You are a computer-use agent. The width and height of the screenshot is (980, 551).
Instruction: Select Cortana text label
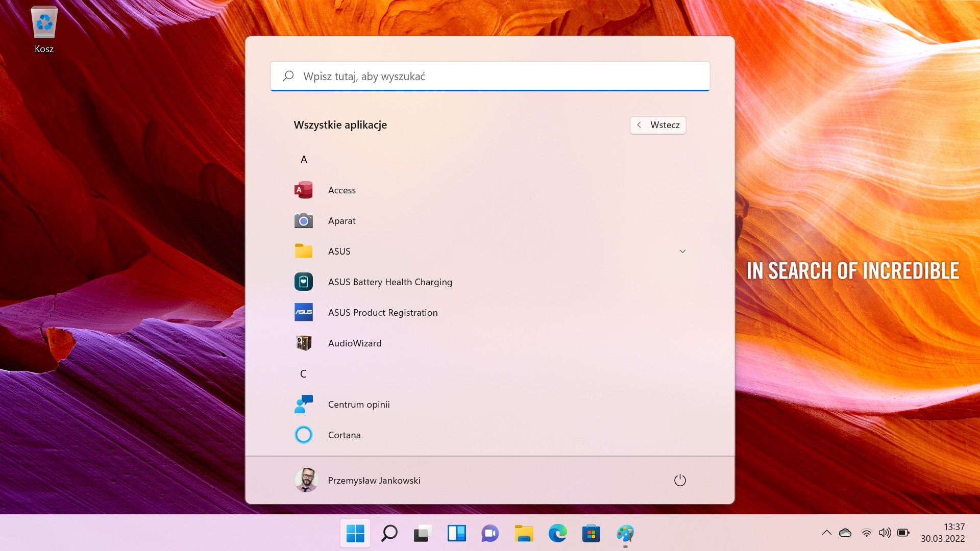click(345, 435)
